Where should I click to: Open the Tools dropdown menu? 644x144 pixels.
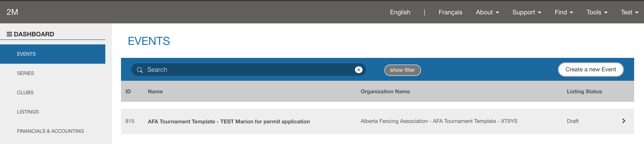[596, 12]
